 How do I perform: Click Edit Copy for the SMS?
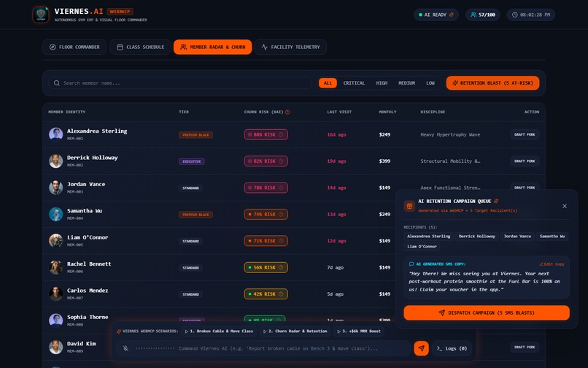pyautogui.click(x=552, y=264)
